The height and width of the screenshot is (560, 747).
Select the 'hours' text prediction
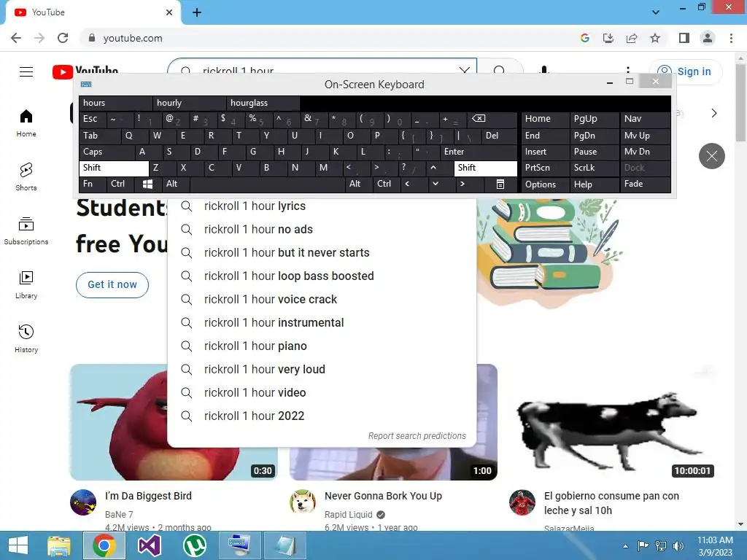[x=116, y=103]
